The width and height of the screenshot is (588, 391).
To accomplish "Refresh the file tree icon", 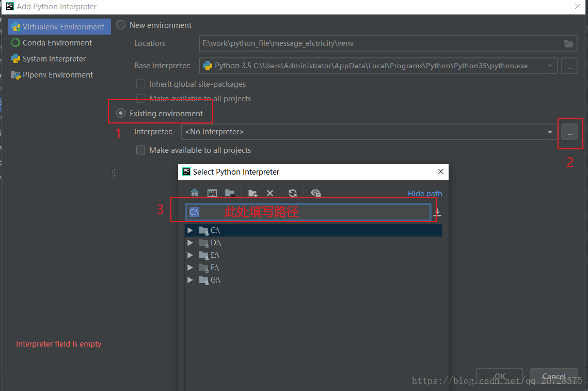I will click(293, 193).
